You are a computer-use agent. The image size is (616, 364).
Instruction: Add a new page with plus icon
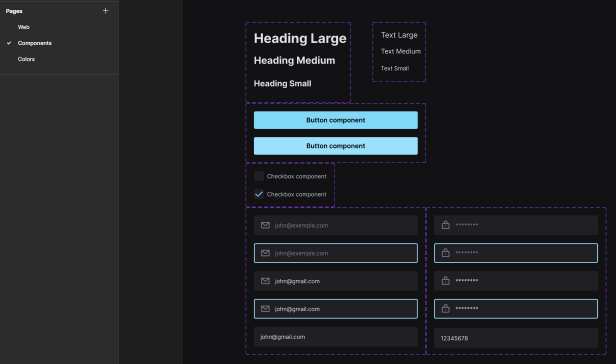[105, 11]
